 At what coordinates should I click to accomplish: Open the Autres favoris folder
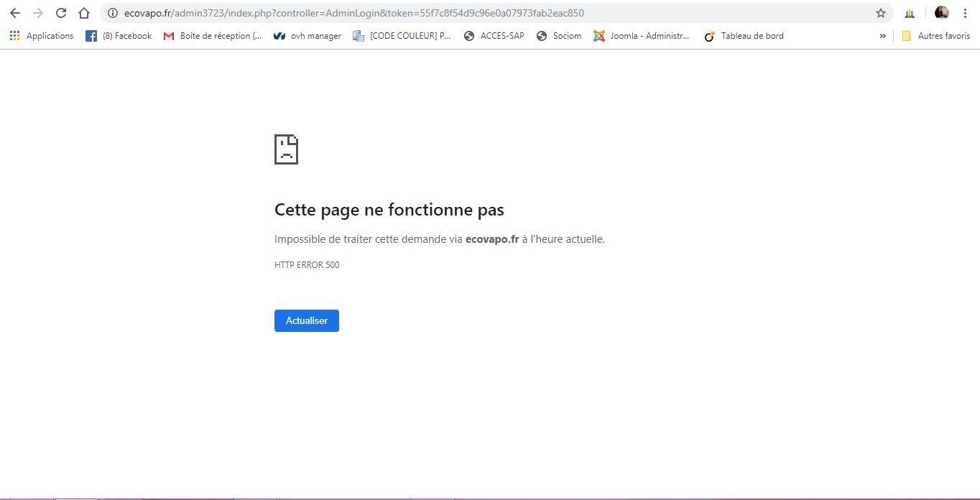(x=936, y=36)
